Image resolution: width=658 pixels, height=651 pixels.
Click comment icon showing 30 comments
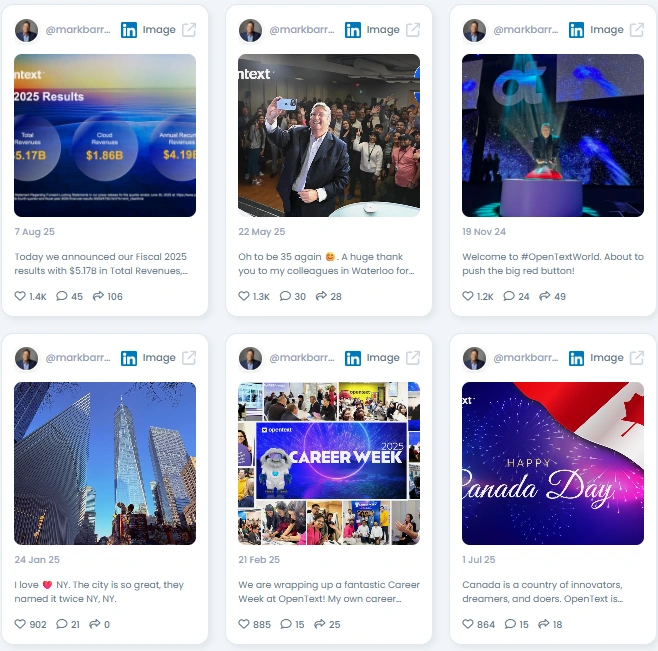point(285,296)
